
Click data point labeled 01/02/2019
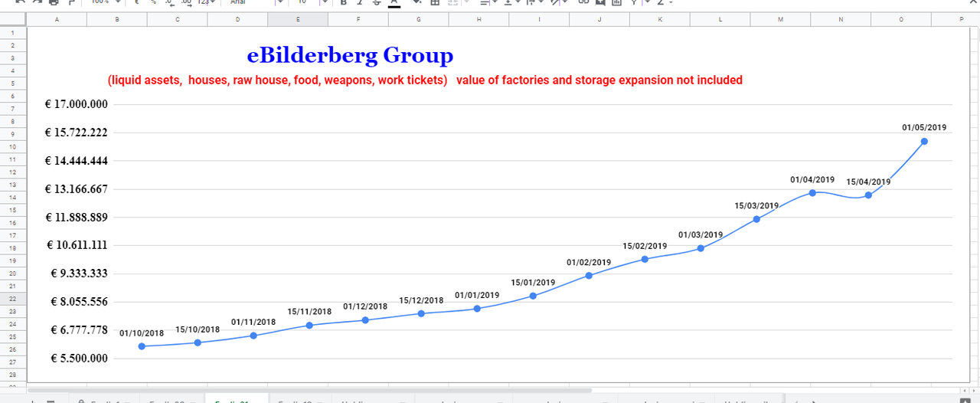tap(589, 275)
